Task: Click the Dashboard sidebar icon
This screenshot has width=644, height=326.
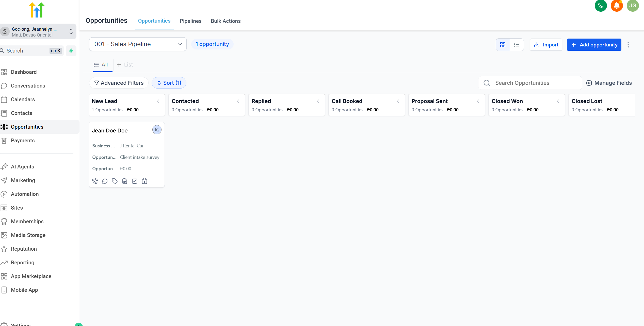Action: coord(4,72)
